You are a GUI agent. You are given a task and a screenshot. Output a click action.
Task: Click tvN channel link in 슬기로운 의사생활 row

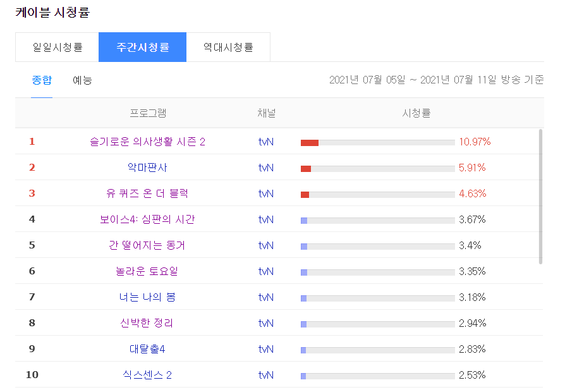click(266, 142)
